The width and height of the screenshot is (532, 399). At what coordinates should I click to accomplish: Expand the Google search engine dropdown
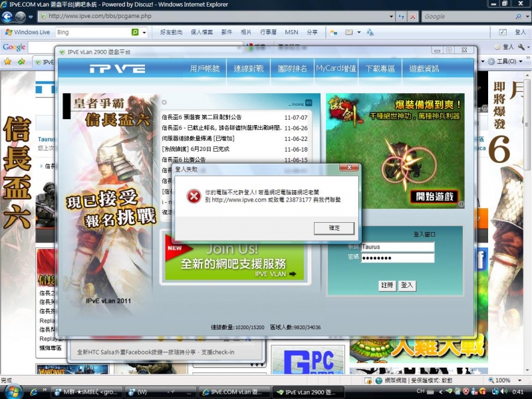(x=527, y=17)
